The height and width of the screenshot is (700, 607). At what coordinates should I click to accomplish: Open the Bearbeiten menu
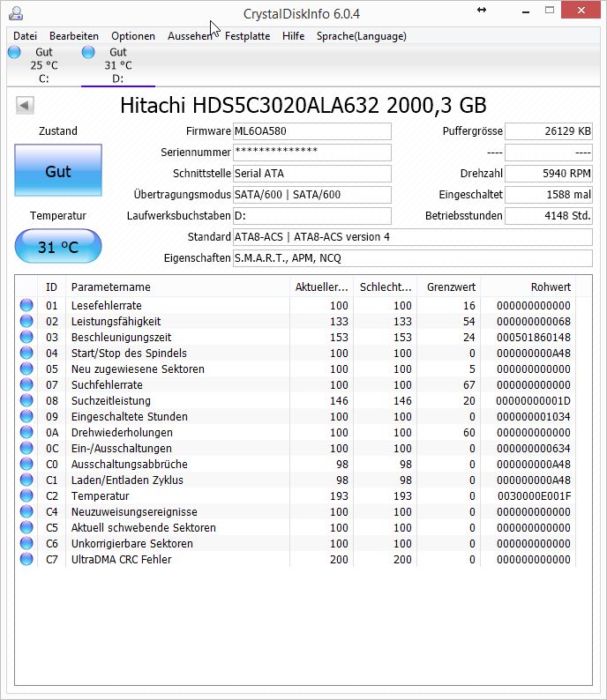(74, 36)
